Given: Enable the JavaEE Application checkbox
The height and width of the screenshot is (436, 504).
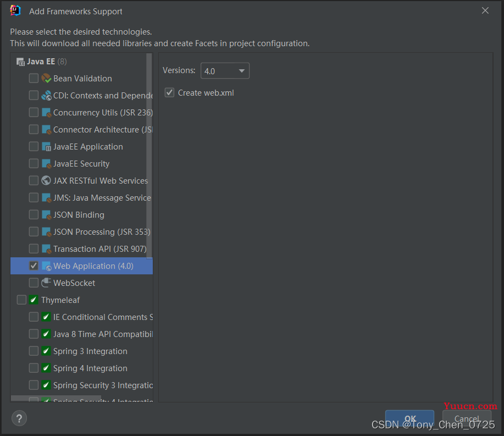Looking at the screenshot, I should point(34,146).
